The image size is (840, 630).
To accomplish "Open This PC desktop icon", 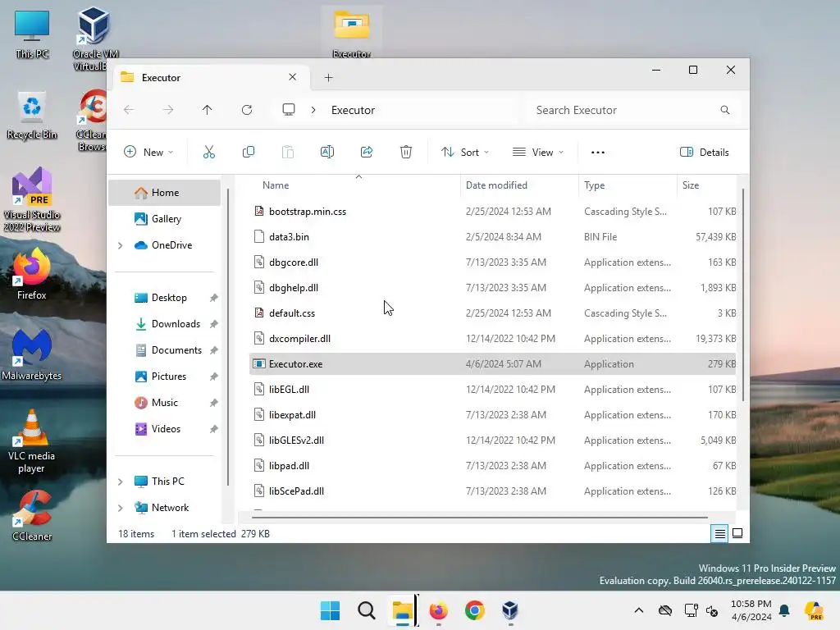I will point(32,34).
